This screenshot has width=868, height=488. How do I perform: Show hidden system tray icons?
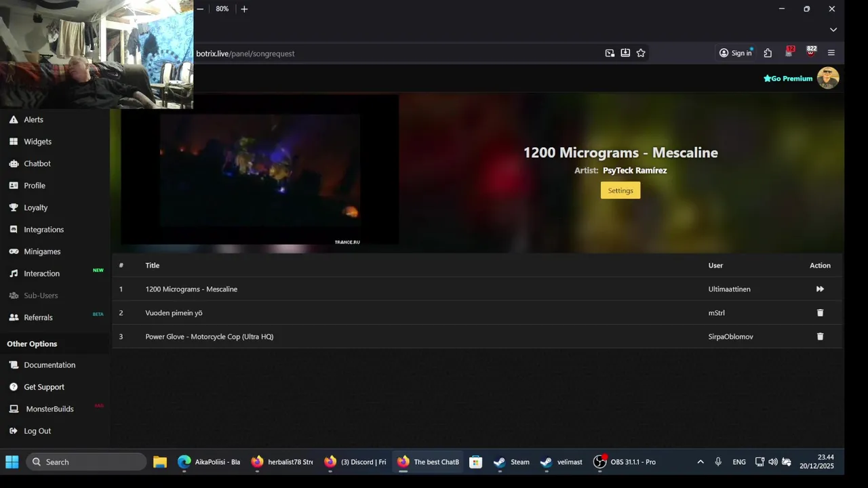[x=701, y=462]
